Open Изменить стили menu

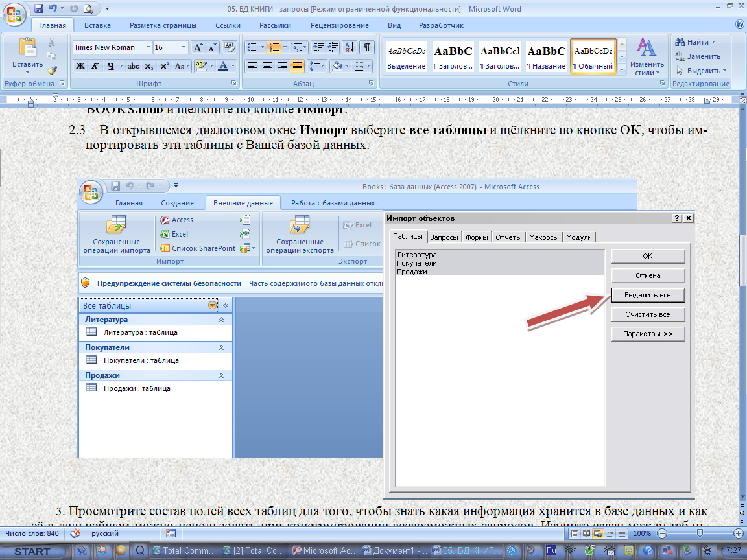646,56
